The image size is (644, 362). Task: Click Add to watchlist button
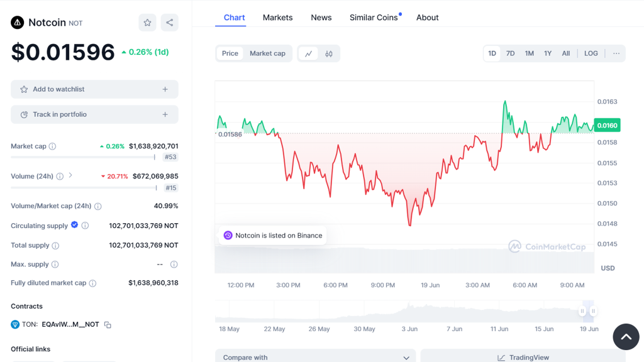pyautogui.click(x=94, y=89)
